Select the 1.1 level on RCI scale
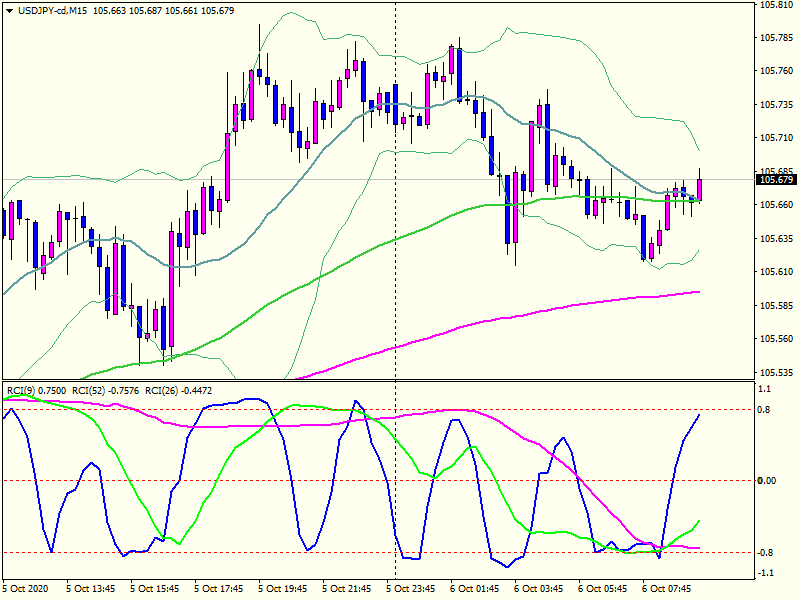This screenshot has height=600, width=800. click(765, 389)
